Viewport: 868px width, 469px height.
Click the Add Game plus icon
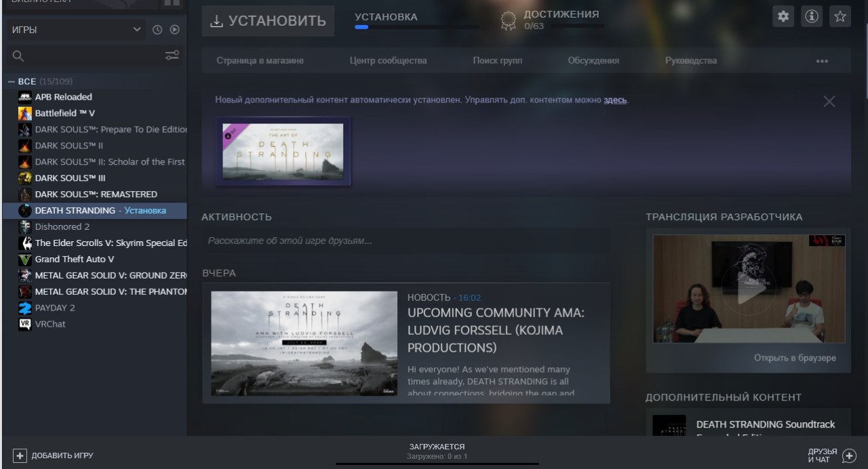click(20, 455)
